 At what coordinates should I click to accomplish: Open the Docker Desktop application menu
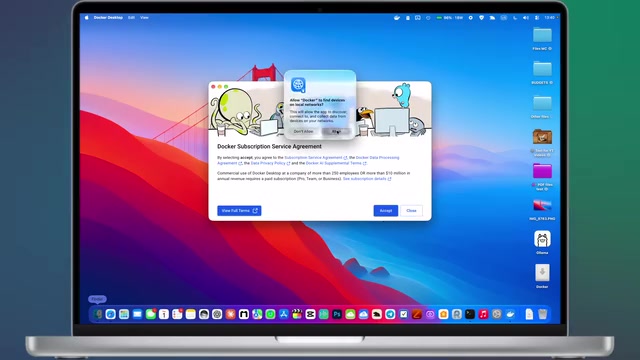pyautogui.click(x=108, y=18)
